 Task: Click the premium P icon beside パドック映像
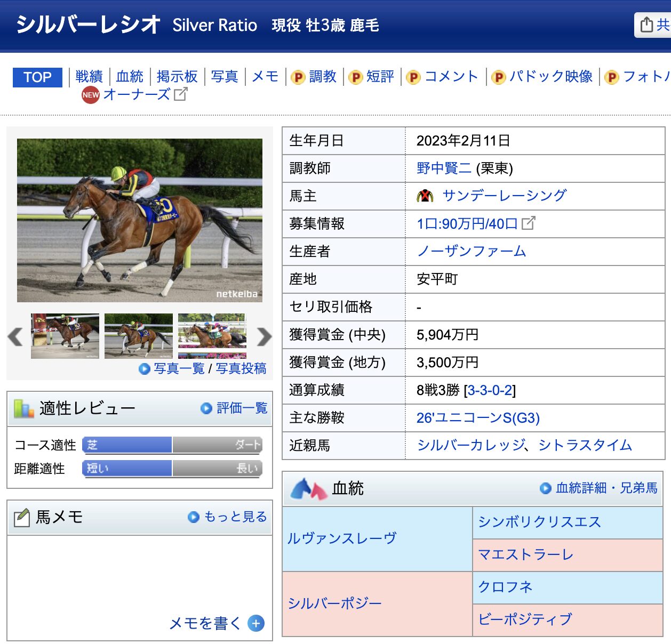pyautogui.click(x=498, y=77)
